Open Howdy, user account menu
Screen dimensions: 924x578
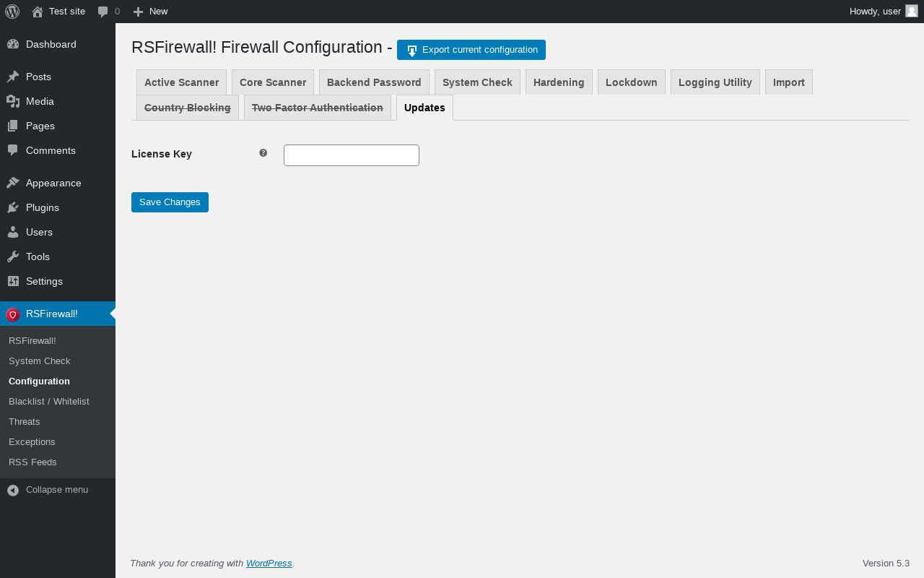(x=884, y=12)
